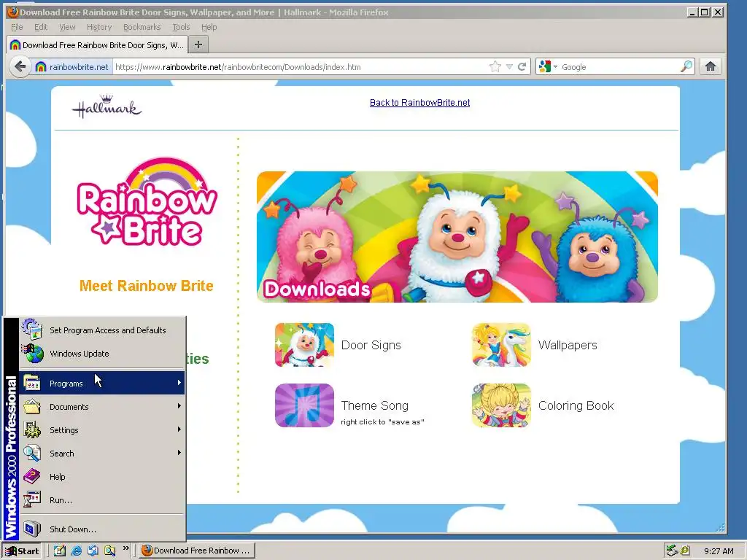Open a new tab with the plus button
The image size is (747, 560).
(x=198, y=44)
